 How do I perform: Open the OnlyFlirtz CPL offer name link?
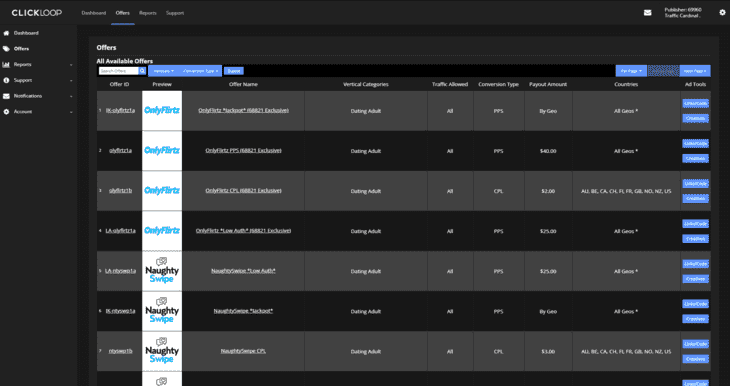coord(243,190)
